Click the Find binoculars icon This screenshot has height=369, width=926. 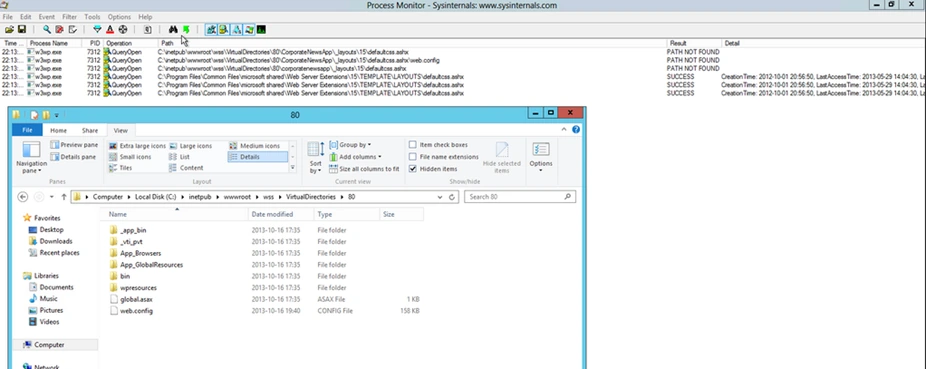click(173, 30)
